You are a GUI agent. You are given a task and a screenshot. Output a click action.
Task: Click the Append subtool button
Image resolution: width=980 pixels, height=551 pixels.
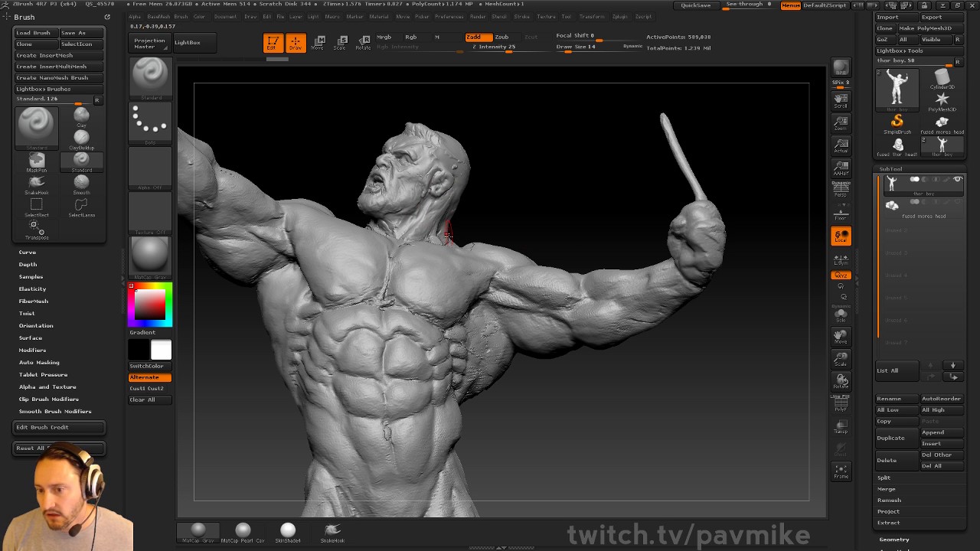click(941, 432)
